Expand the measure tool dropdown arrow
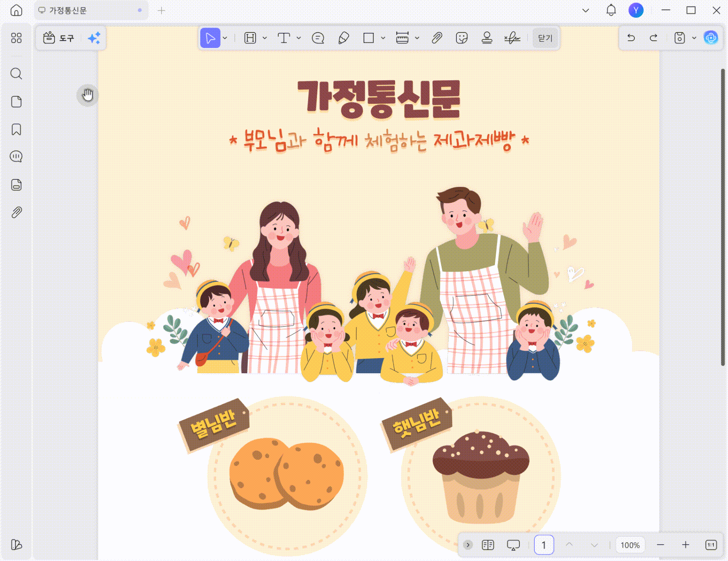This screenshot has width=728, height=561. click(x=417, y=38)
